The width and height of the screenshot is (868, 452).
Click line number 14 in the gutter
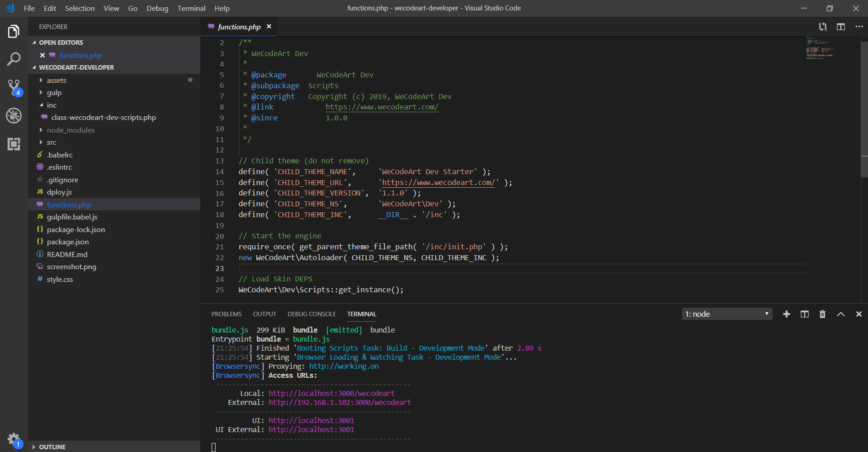(x=219, y=171)
